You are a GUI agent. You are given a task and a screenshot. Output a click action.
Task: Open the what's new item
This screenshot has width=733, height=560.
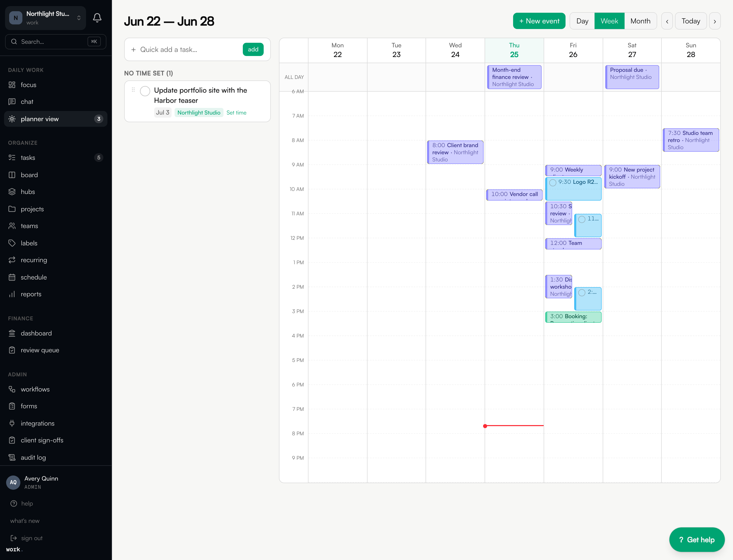[x=25, y=521]
